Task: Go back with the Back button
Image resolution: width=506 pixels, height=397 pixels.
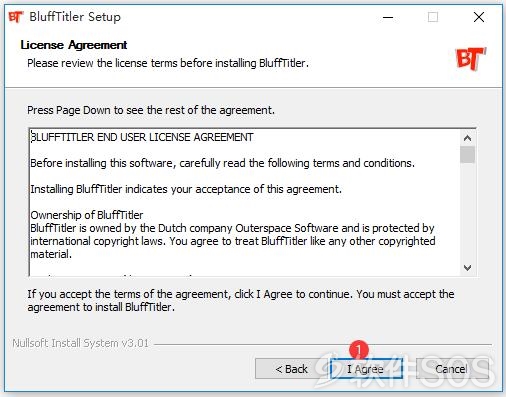Action: [x=291, y=369]
